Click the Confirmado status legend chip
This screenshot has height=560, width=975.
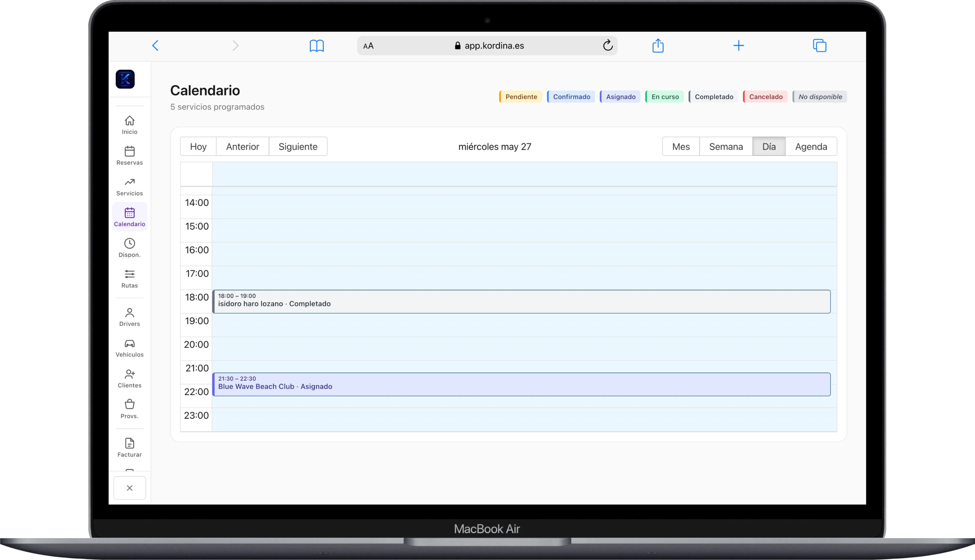click(571, 97)
